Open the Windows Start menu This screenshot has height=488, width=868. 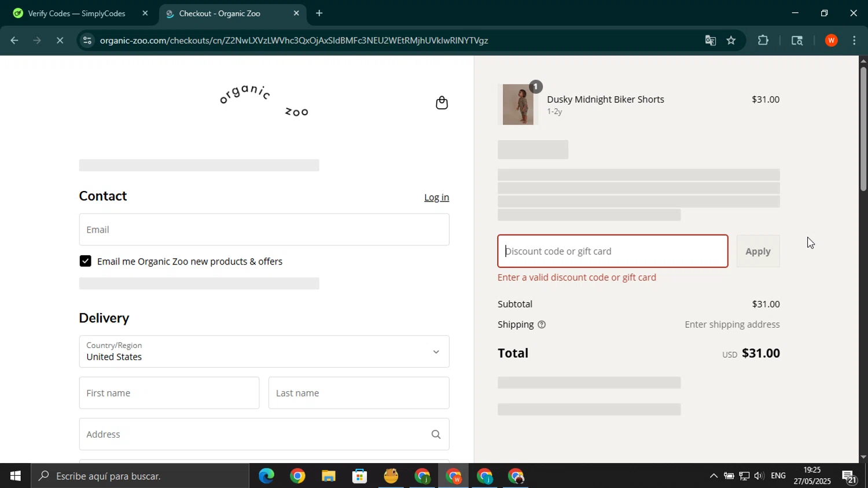tap(15, 476)
